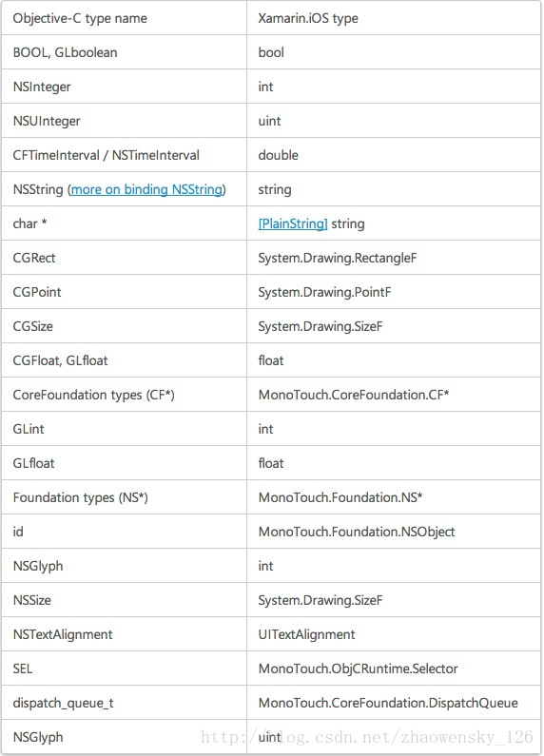Select the 'CGFloat, GLfloat' cell

click(124, 360)
